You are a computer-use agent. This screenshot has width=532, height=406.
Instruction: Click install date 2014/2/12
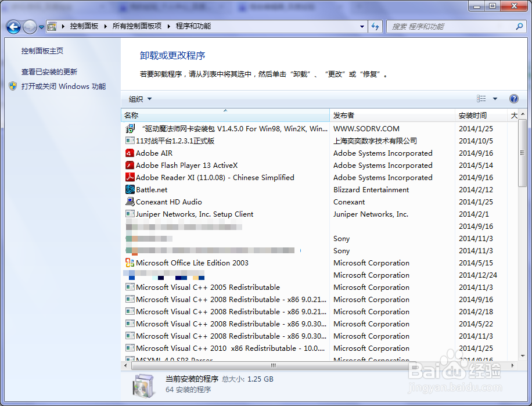(x=476, y=189)
